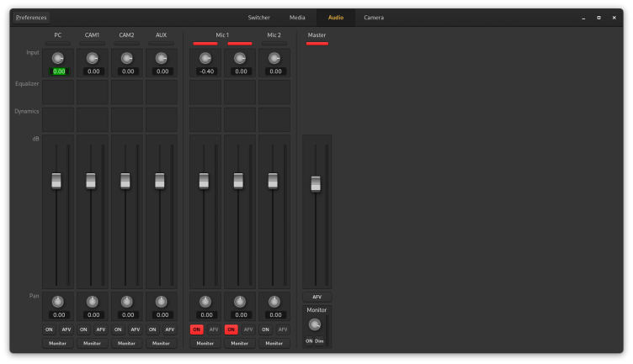Viewport: 633px width, 364px height.
Task: Click the -0.40 input gain value field
Action: [x=205, y=71]
